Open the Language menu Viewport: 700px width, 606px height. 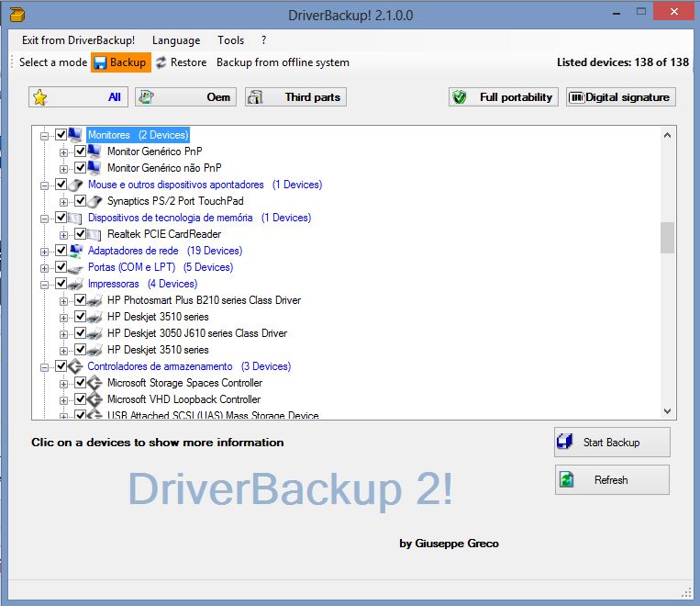click(x=176, y=40)
